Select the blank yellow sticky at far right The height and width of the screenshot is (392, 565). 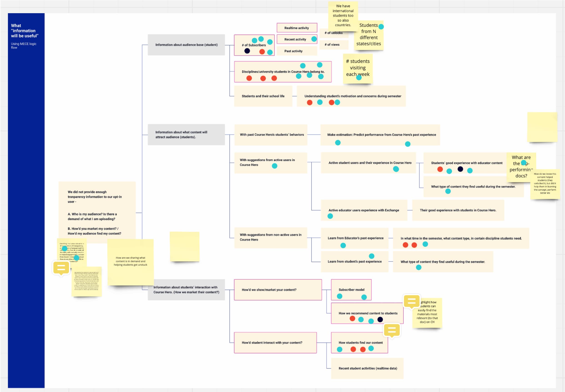point(542,127)
